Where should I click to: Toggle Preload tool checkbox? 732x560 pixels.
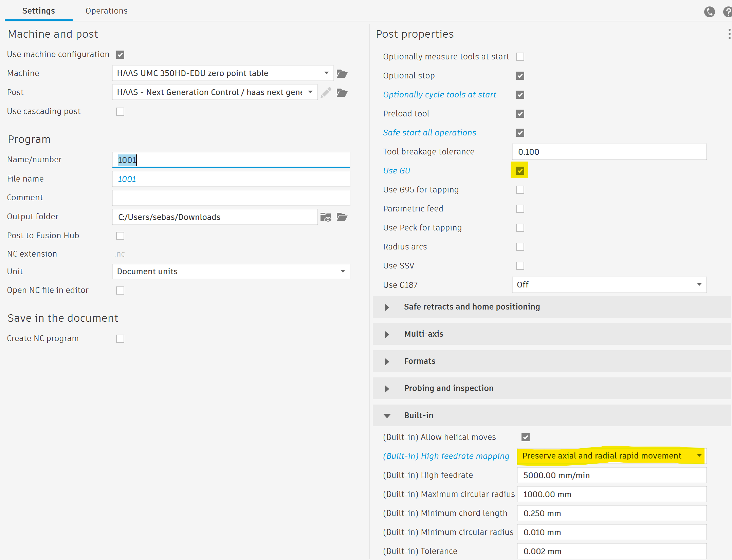520,114
